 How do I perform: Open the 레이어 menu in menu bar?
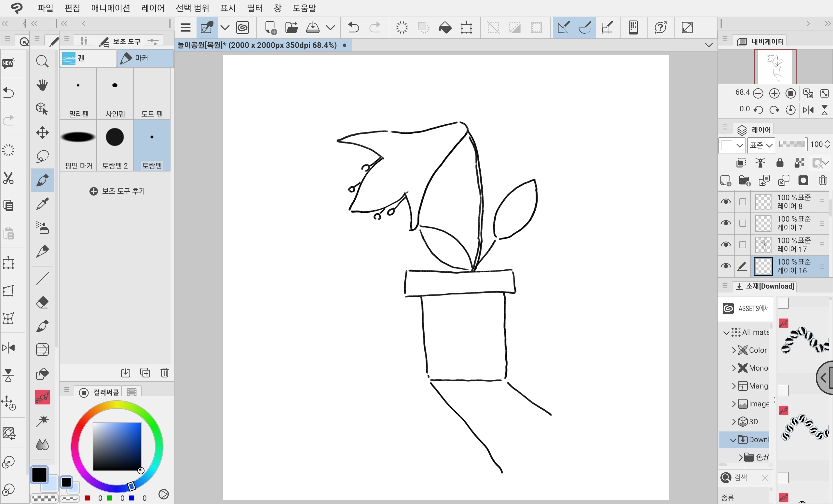point(153,8)
